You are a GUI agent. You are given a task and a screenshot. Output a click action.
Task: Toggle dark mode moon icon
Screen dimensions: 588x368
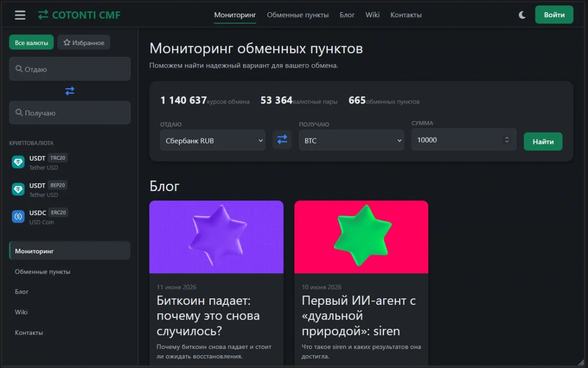522,15
